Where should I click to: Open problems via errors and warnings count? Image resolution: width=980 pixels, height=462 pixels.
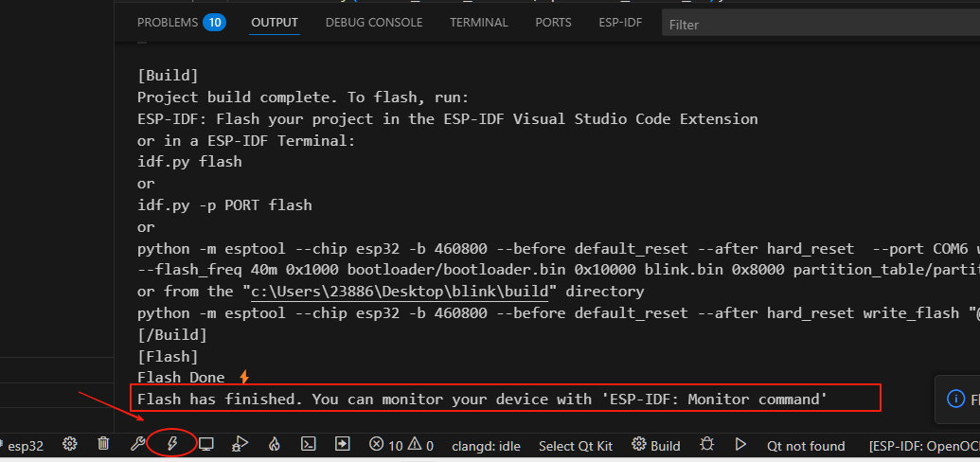(401, 445)
